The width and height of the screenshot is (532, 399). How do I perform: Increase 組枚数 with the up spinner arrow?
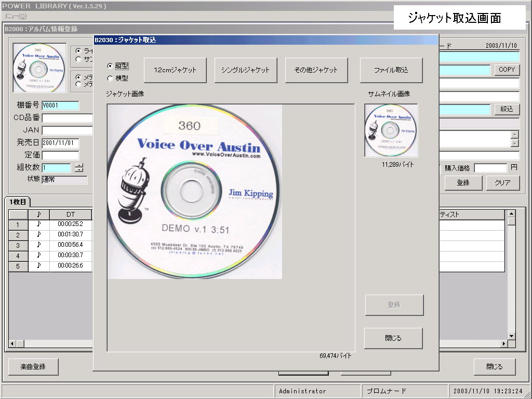79,165
